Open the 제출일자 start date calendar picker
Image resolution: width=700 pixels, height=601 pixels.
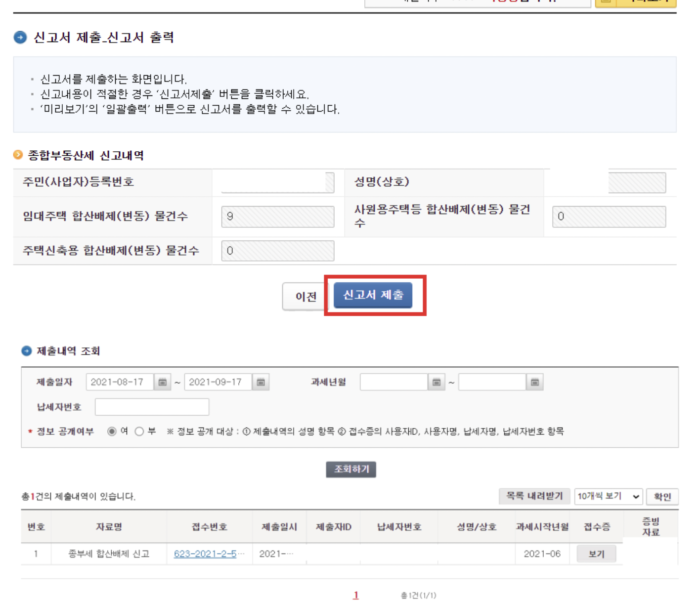click(163, 382)
